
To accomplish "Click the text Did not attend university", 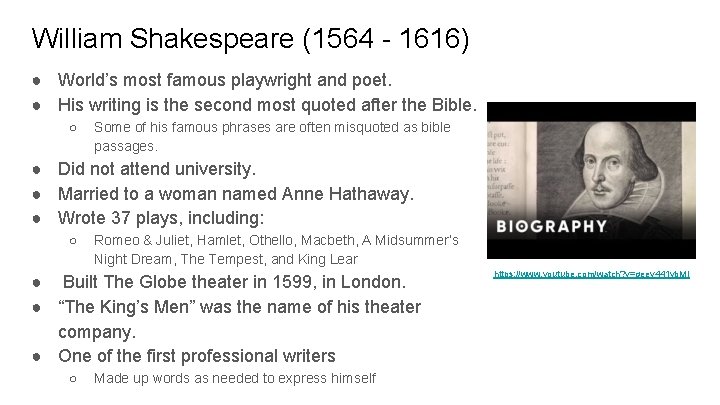I will [x=157, y=169].
